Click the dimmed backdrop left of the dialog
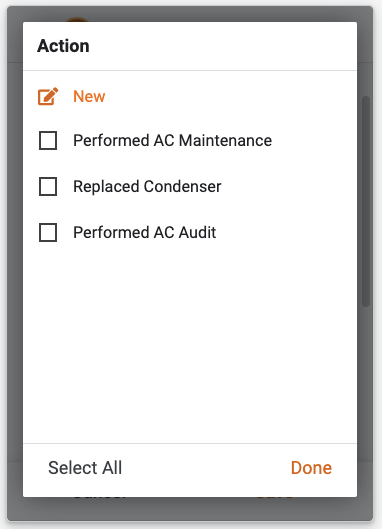The height and width of the screenshot is (529, 382). (x=15, y=263)
